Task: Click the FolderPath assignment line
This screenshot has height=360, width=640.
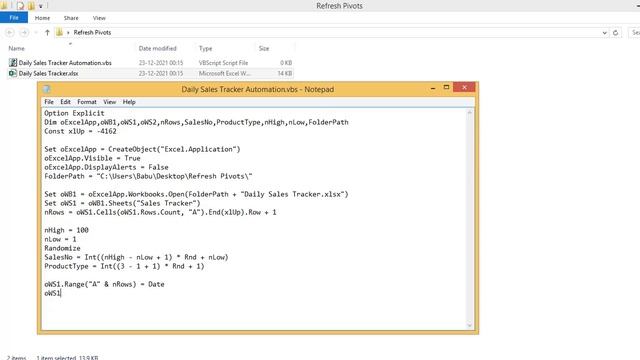Action: click(x=148, y=176)
